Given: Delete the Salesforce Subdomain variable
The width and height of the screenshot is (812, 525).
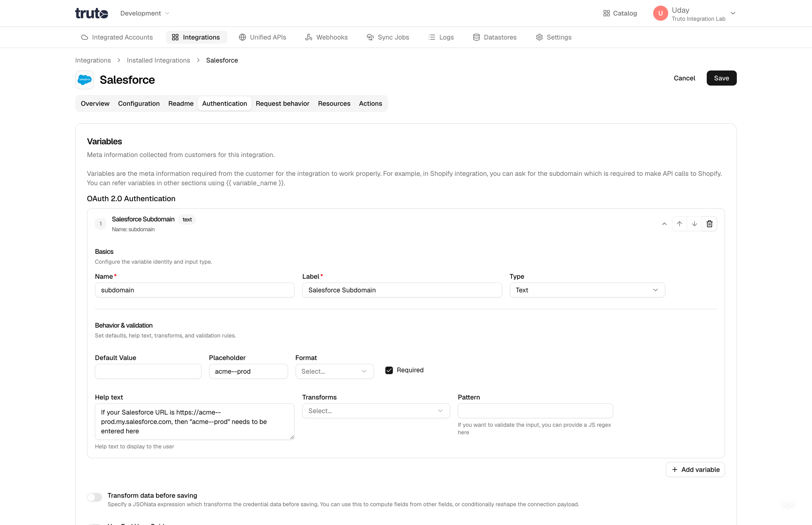Looking at the screenshot, I should click(710, 224).
